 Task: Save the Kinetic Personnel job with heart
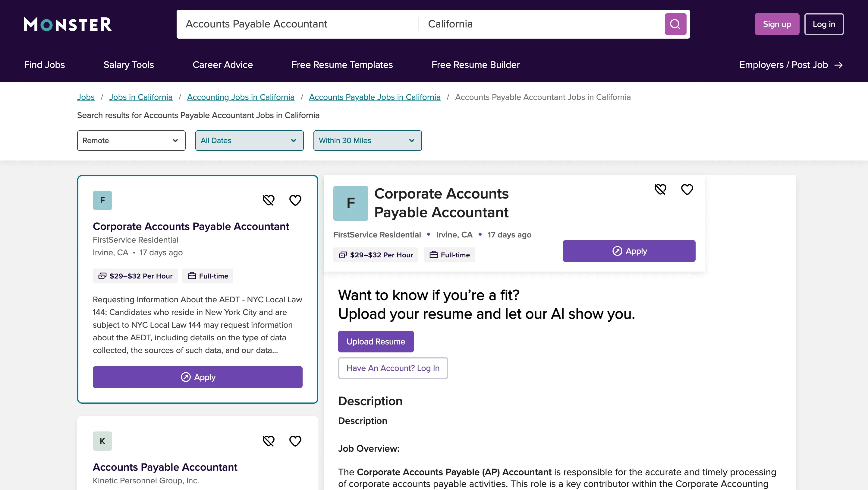(x=295, y=441)
